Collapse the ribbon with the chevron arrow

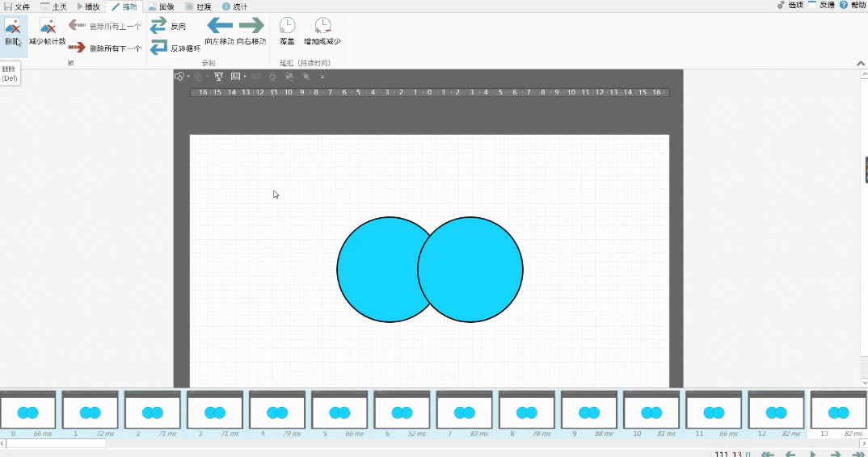(861, 63)
